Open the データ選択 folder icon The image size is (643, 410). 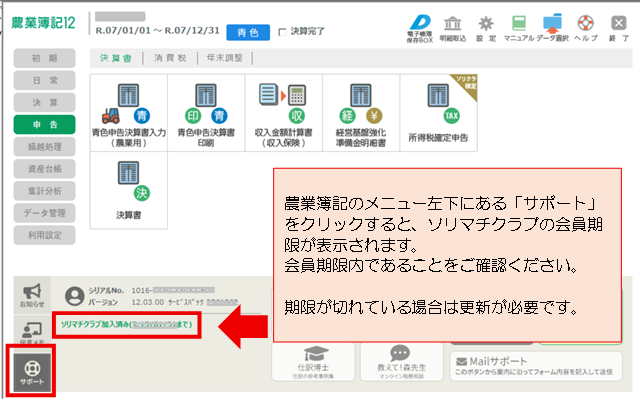(552, 28)
